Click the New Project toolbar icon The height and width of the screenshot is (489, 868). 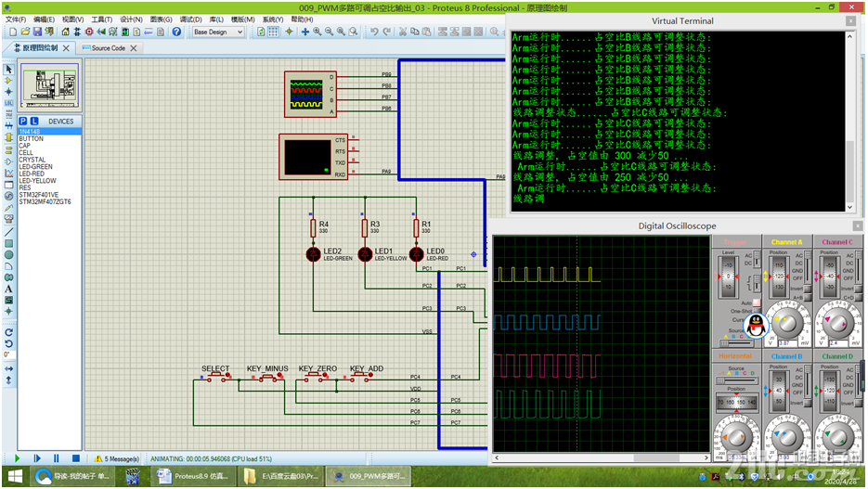13,32
